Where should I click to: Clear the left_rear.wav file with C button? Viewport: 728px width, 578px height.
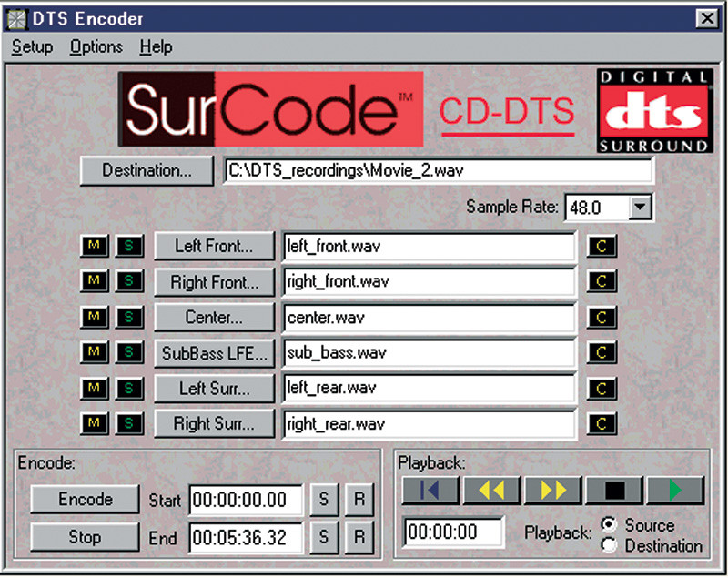tap(602, 389)
